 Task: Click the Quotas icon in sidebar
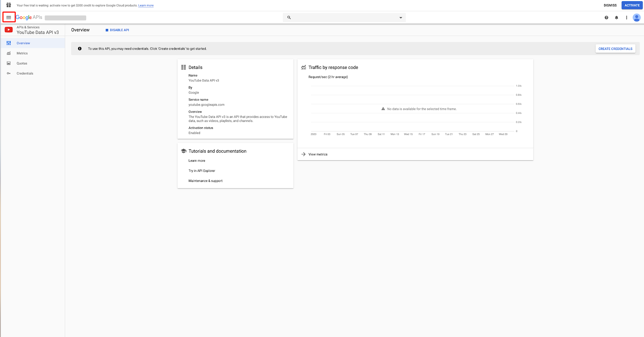[9, 63]
